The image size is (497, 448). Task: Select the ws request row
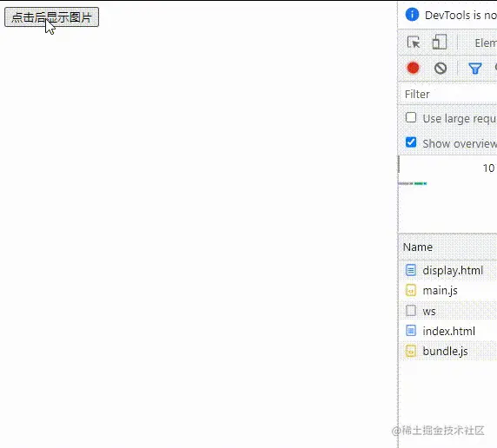coord(447,311)
